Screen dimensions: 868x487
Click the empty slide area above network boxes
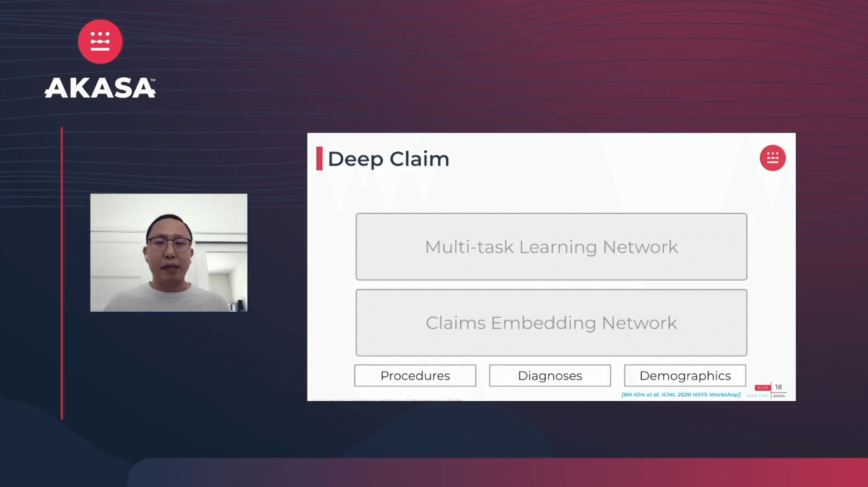[x=551, y=191]
